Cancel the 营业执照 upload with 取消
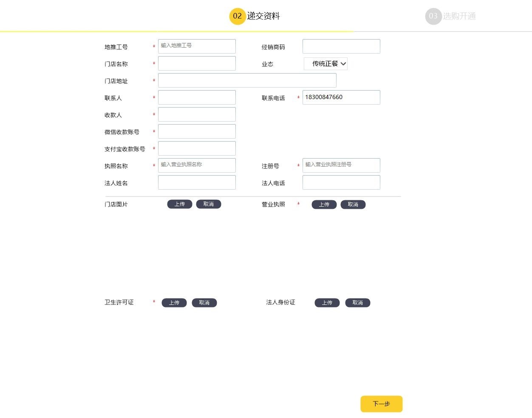This screenshot has height=418, width=532. coord(353,205)
